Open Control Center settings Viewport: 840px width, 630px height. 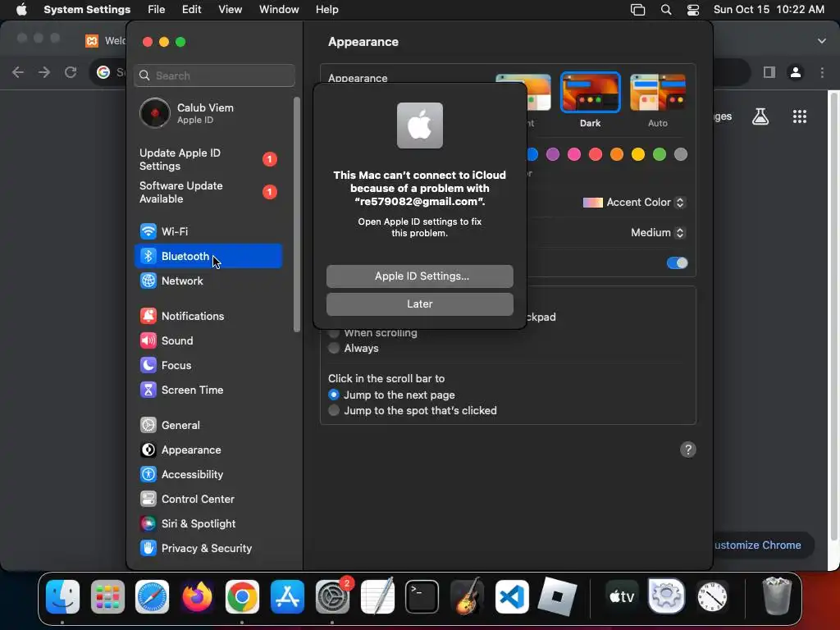(x=208, y=500)
